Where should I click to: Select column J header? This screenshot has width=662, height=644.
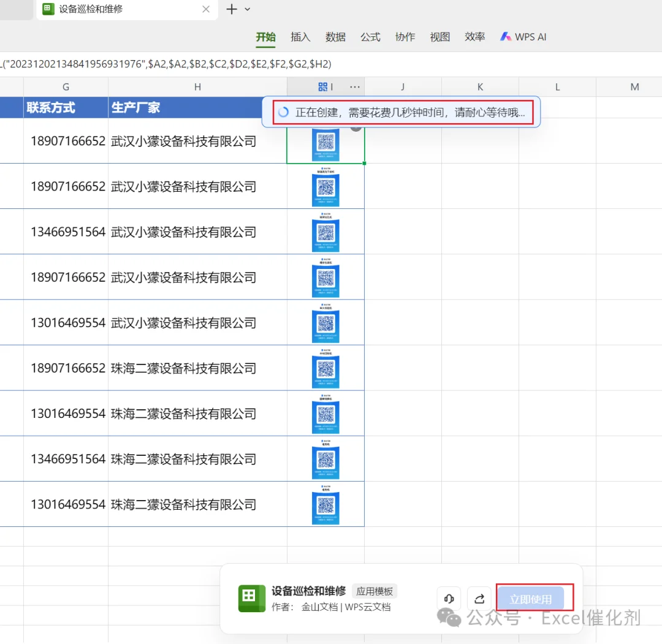pyautogui.click(x=403, y=87)
